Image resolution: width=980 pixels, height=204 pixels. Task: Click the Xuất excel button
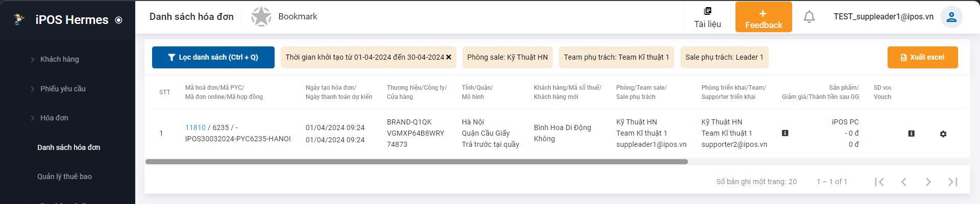click(922, 57)
